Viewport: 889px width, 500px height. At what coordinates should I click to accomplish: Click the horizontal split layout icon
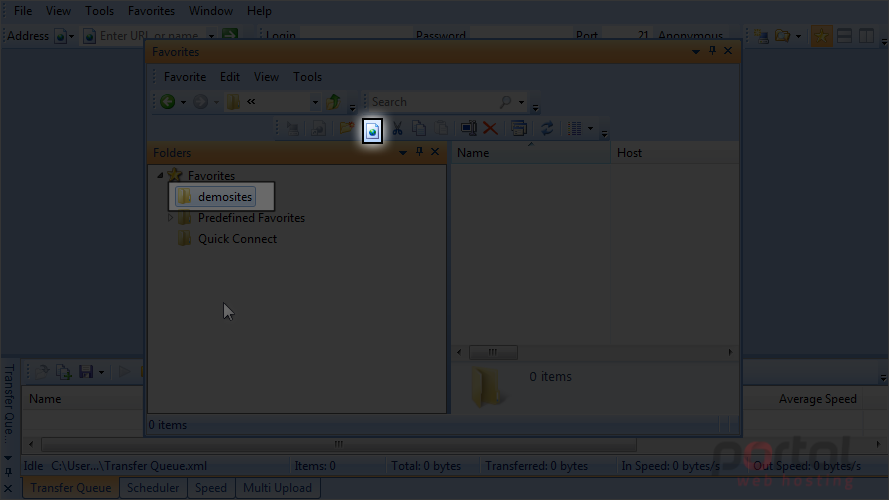click(844, 36)
